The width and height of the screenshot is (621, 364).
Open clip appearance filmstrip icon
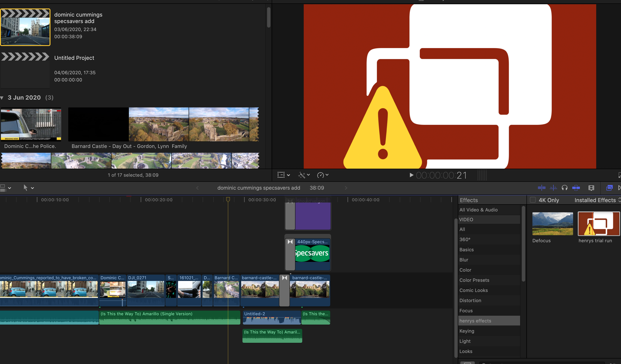(591, 188)
